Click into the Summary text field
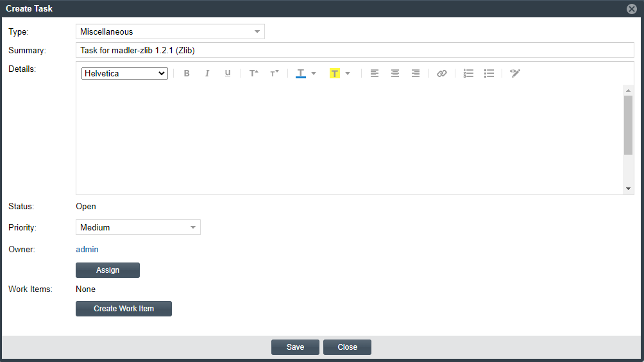644x362 pixels. [x=355, y=50]
